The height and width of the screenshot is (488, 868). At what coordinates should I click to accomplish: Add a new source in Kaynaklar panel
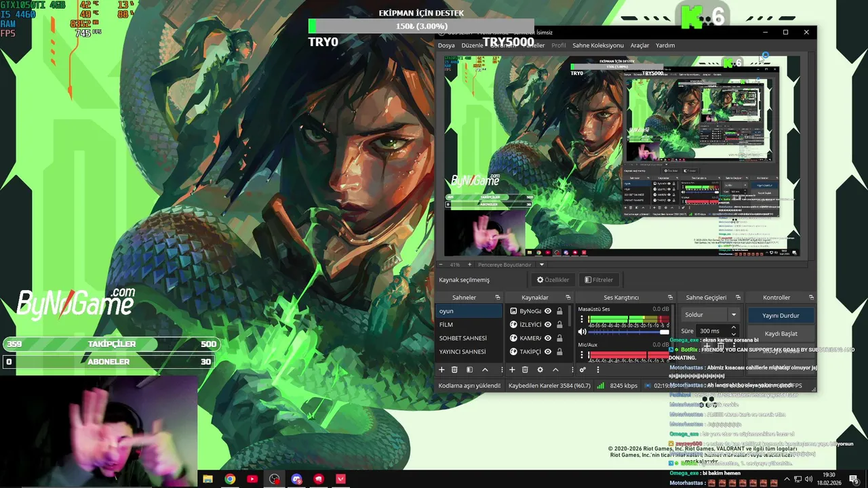point(512,369)
